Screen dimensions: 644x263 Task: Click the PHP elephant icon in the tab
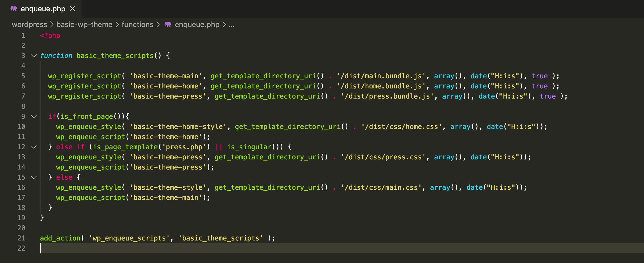14,9
